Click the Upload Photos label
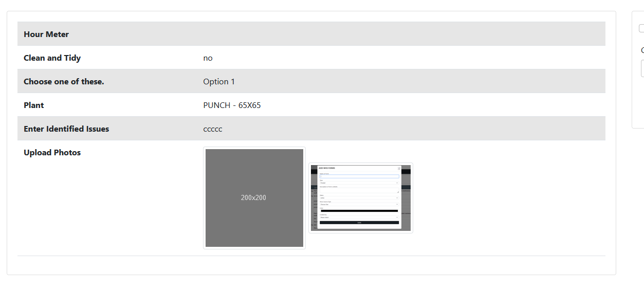Viewport: 644px width, 289px height. click(52, 153)
